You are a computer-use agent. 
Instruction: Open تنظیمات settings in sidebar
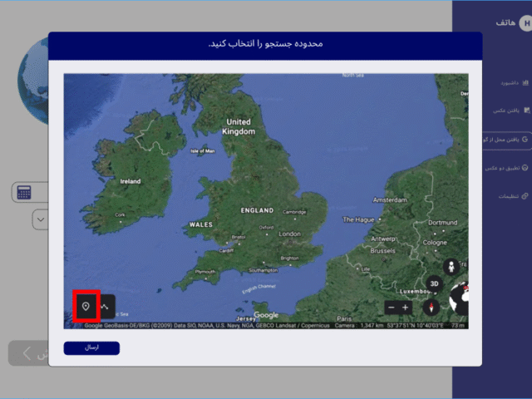(509, 196)
